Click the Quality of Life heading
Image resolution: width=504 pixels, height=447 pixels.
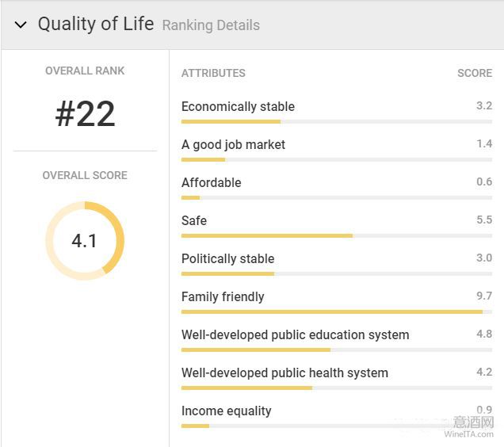[96, 24]
